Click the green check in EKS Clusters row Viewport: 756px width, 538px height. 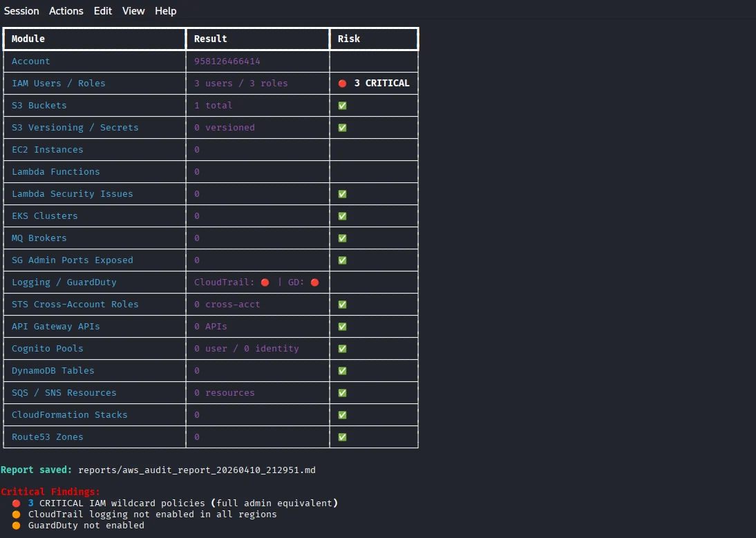tap(342, 216)
